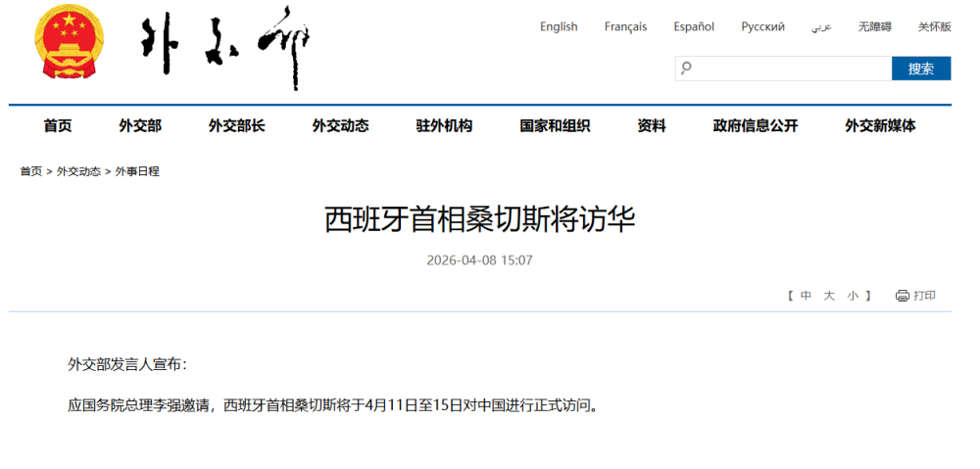Go to 外事日程 breadcrumb link
The image size is (980, 469).
pos(137,171)
